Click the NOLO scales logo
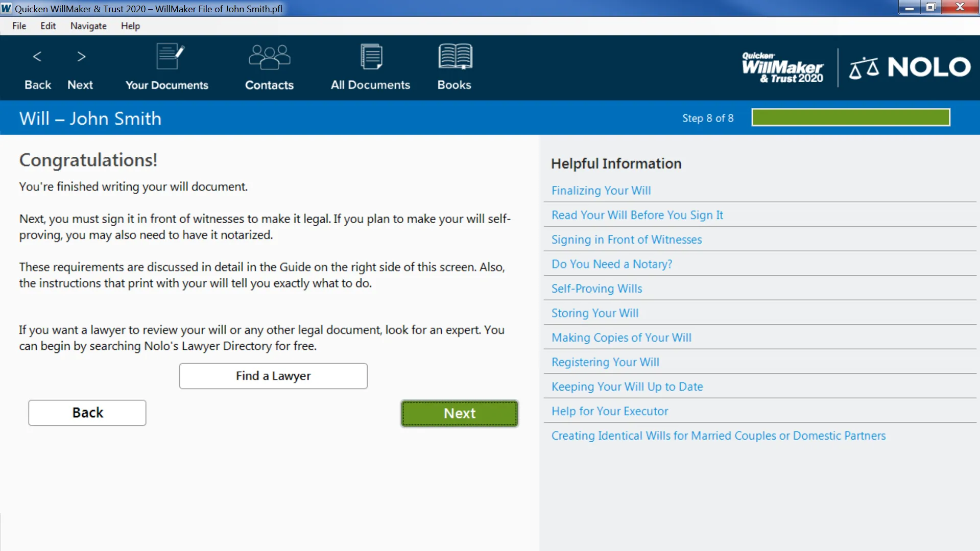This screenshot has height=551, width=980. [910, 67]
